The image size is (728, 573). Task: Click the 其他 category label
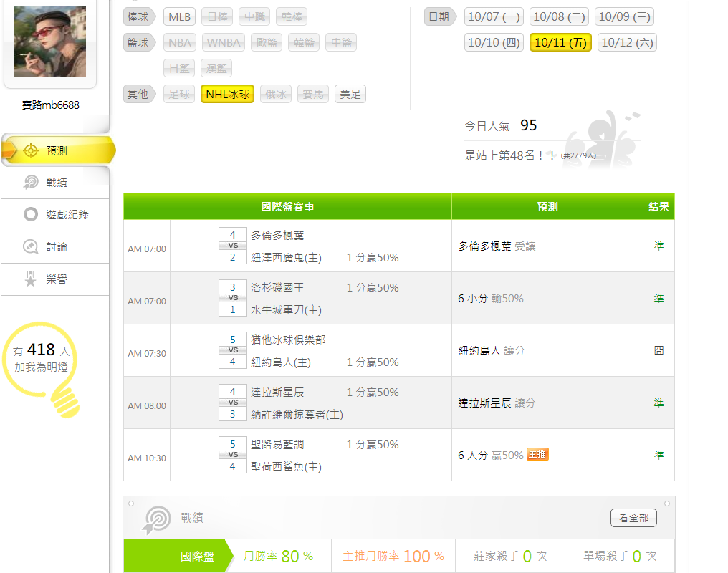pos(139,94)
